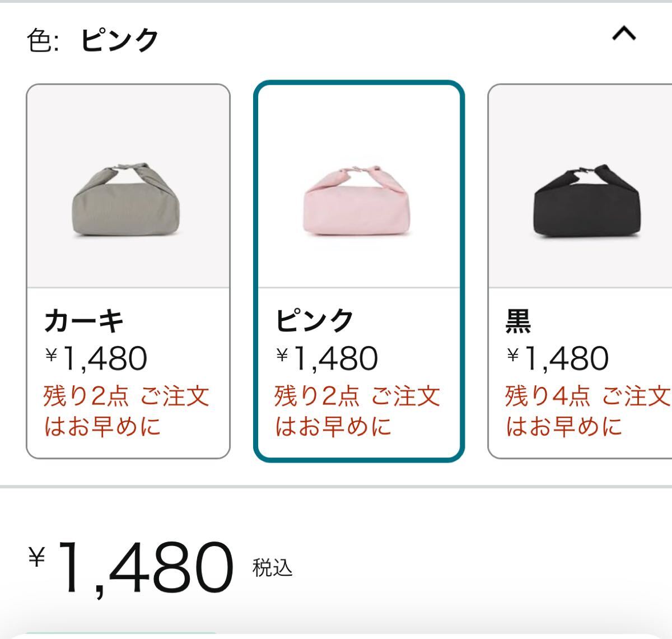Click ご注文はお早めに text in カーキ card
This screenshot has height=639, width=672.
click(x=102, y=426)
